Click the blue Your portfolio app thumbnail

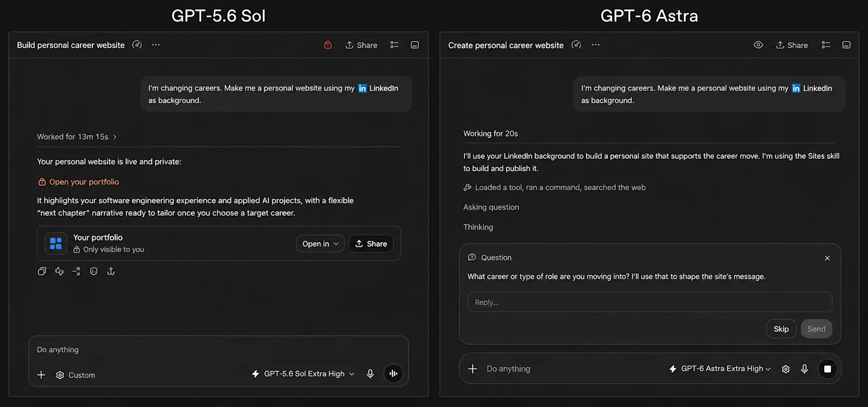coord(56,243)
